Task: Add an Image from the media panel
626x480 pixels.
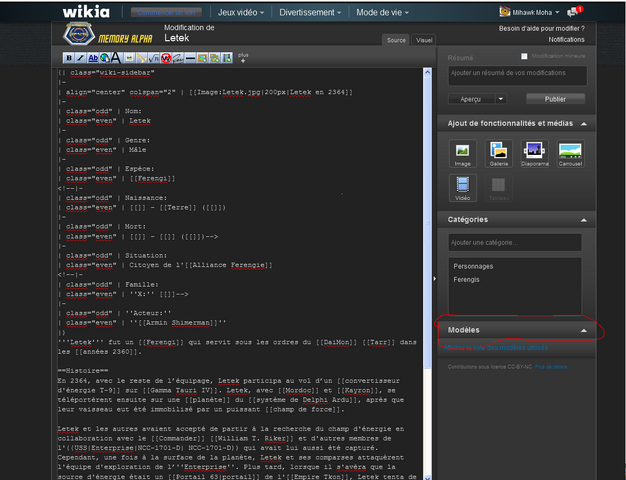Action: tap(462, 153)
